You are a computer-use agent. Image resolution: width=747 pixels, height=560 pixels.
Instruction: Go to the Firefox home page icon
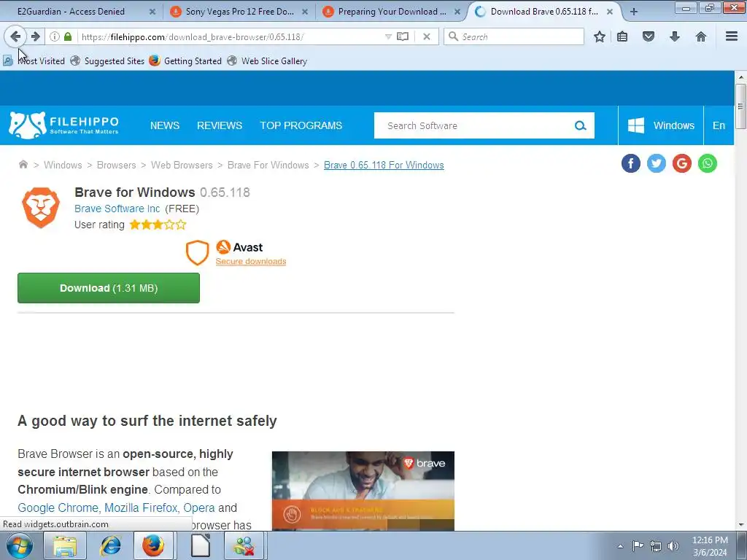(x=701, y=36)
